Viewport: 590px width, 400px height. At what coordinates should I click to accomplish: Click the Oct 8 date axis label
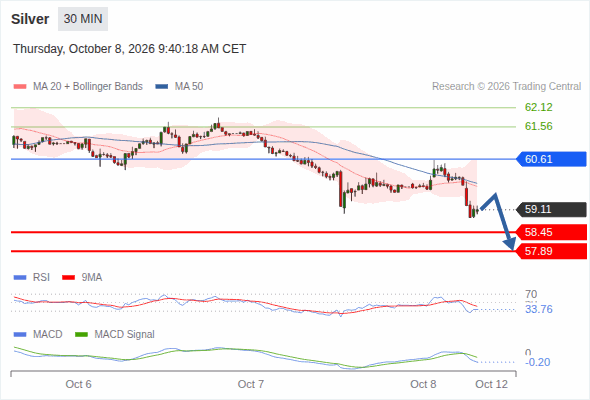tap(423, 384)
